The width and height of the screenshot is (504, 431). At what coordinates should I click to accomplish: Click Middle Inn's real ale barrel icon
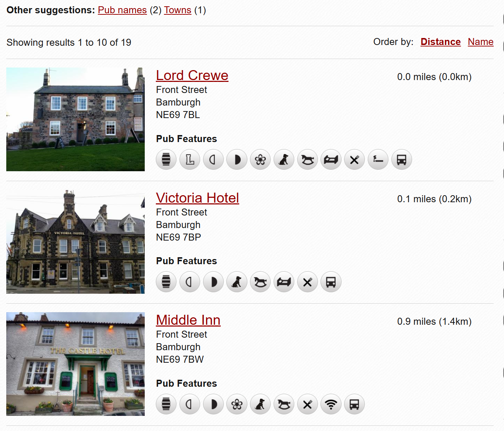coord(166,404)
